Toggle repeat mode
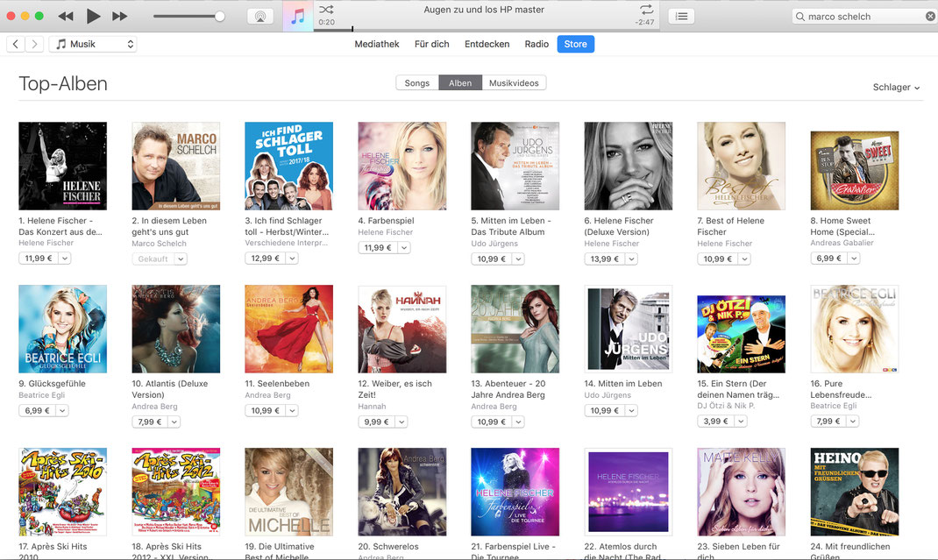Screen dimensions: 938x560 [x=647, y=10]
